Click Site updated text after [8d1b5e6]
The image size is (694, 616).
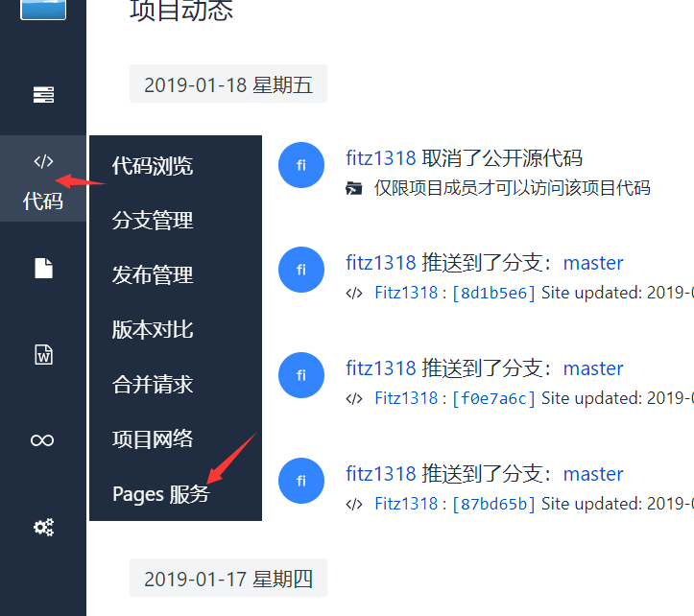[x=617, y=293]
